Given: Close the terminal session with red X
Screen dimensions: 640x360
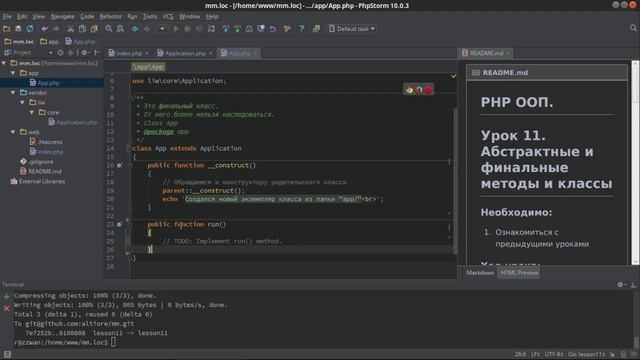Looking at the screenshot, I should (6, 309).
